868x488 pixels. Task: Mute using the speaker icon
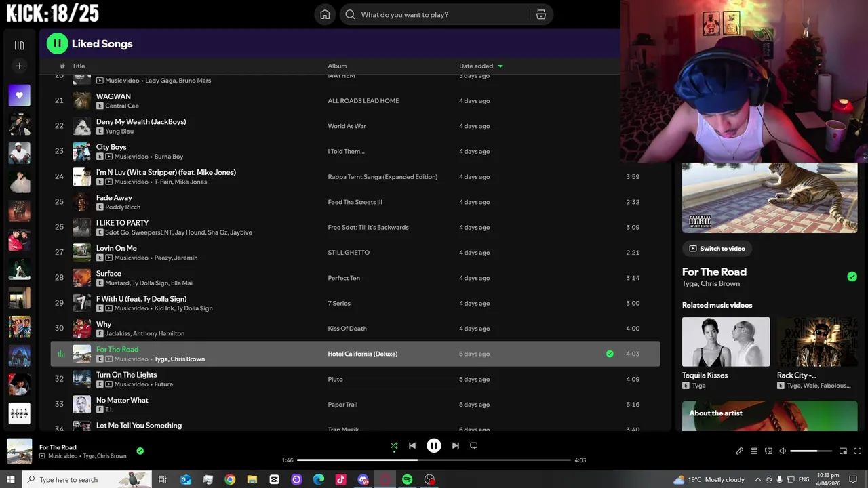pyautogui.click(x=783, y=451)
